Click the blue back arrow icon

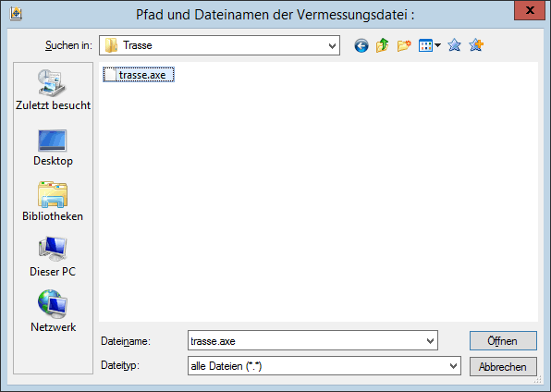[361, 45]
